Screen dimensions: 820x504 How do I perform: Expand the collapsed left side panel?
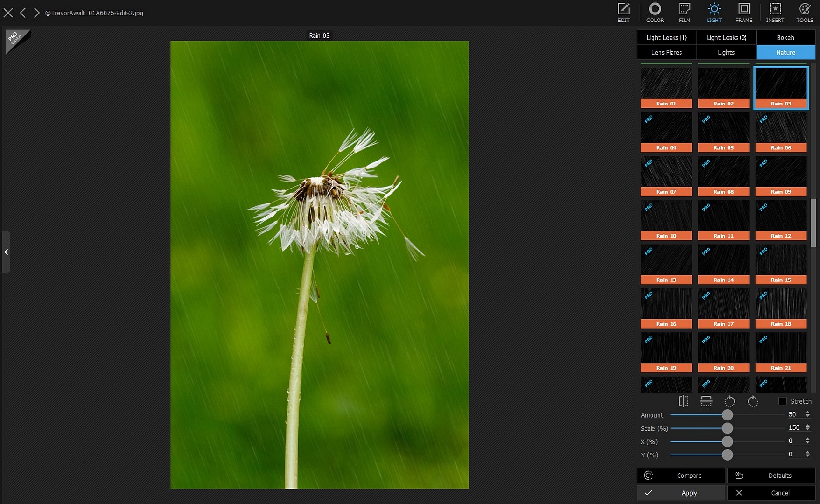coord(6,252)
